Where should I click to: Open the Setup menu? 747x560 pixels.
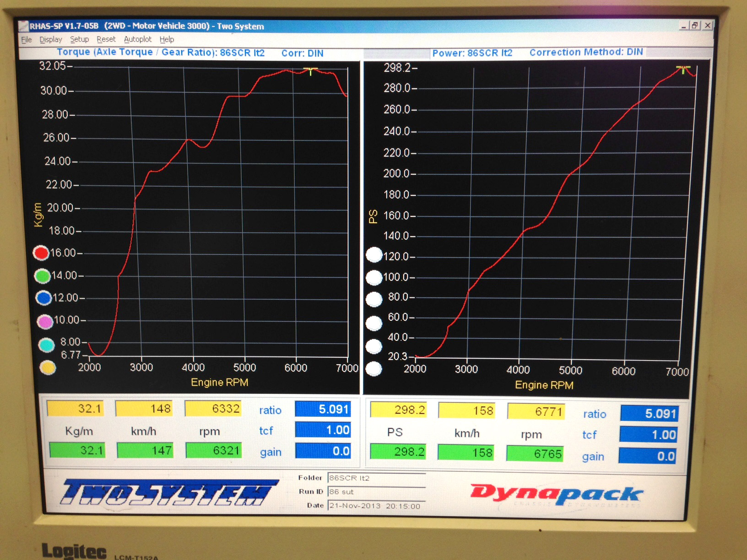(79, 39)
